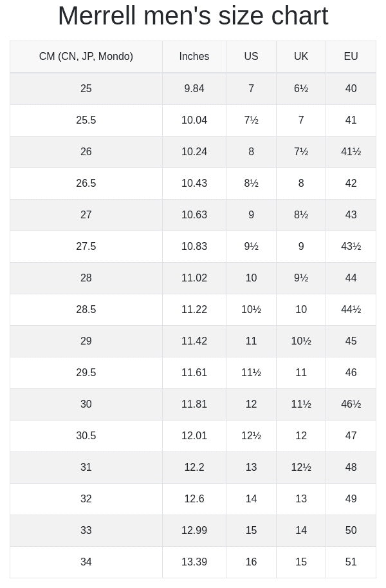
Task: Select EU size 49 cell
Action: 351,498
